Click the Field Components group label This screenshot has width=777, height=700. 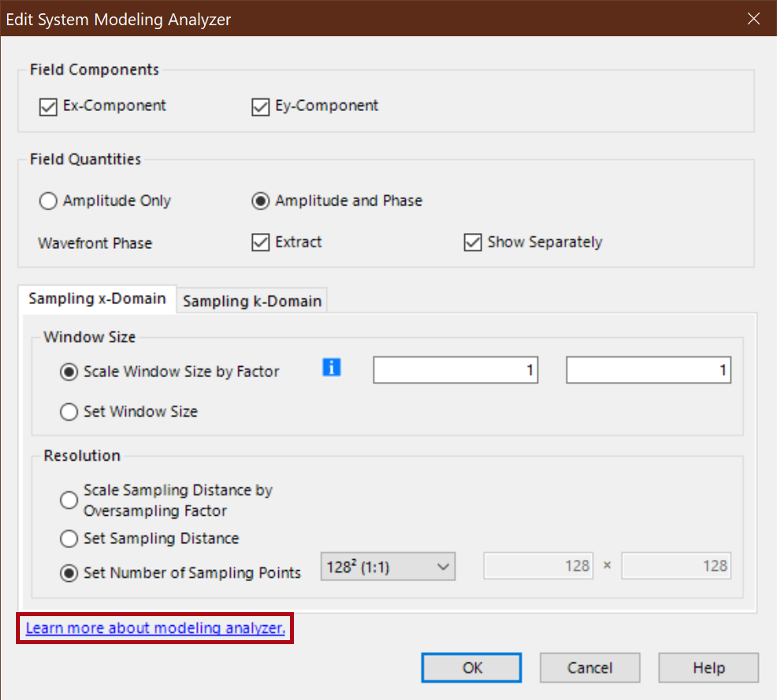pyautogui.click(x=94, y=70)
